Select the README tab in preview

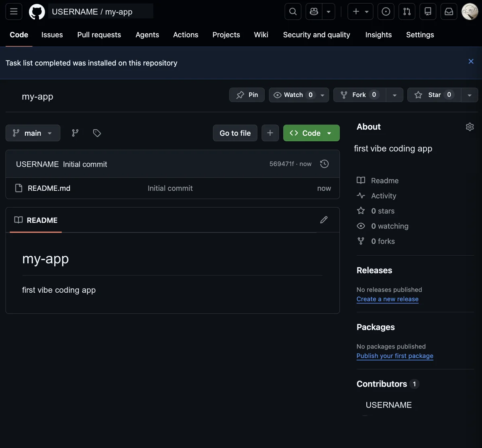[x=36, y=220]
